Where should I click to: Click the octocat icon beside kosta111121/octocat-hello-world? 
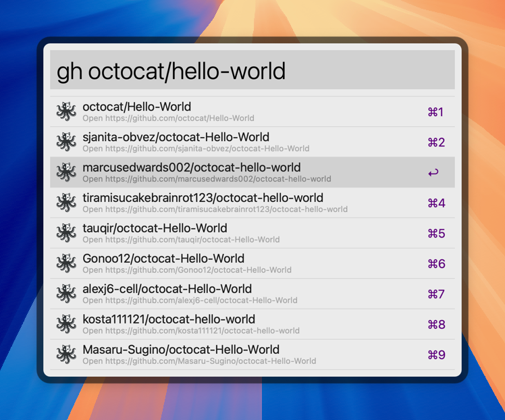click(x=66, y=324)
